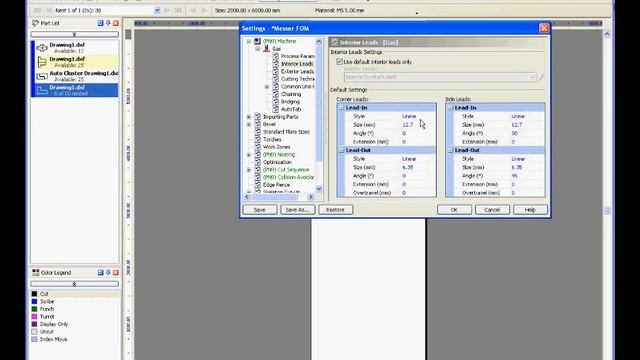This screenshot has width=640, height=360.
Task: Cancel the Settings dialog
Action: click(x=492, y=210)
